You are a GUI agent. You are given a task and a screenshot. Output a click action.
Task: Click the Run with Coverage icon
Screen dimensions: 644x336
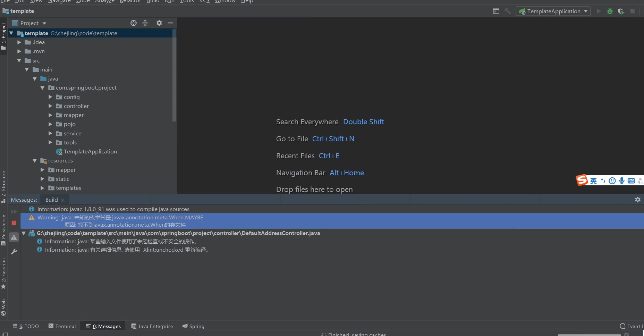pos(621,11)
